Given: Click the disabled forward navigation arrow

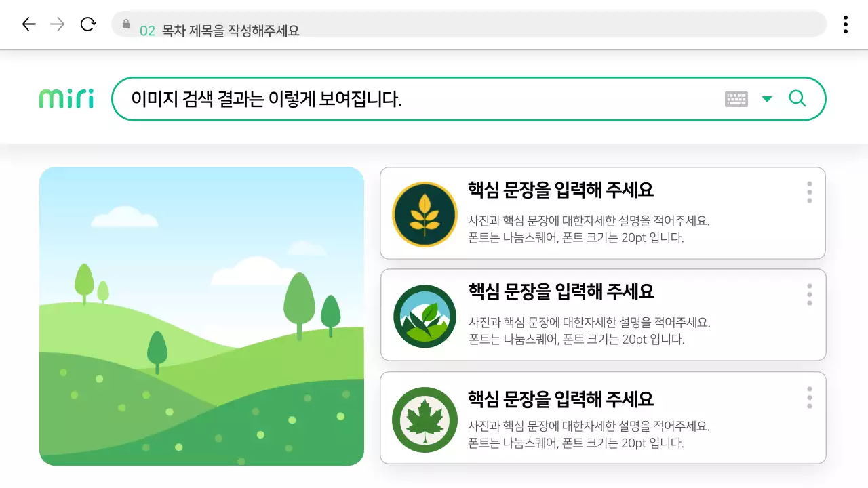Looking at the screenshot, I should click(58, 24).
